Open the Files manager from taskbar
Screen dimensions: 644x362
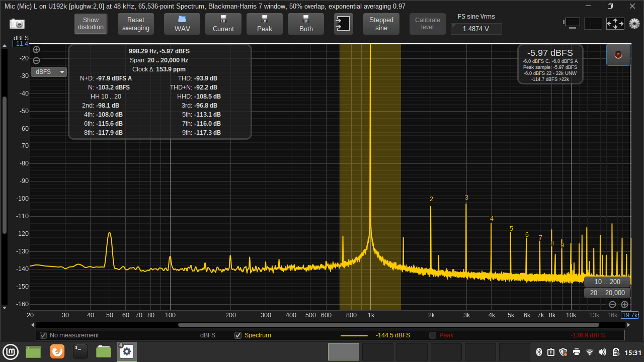(x=104, y=351)
